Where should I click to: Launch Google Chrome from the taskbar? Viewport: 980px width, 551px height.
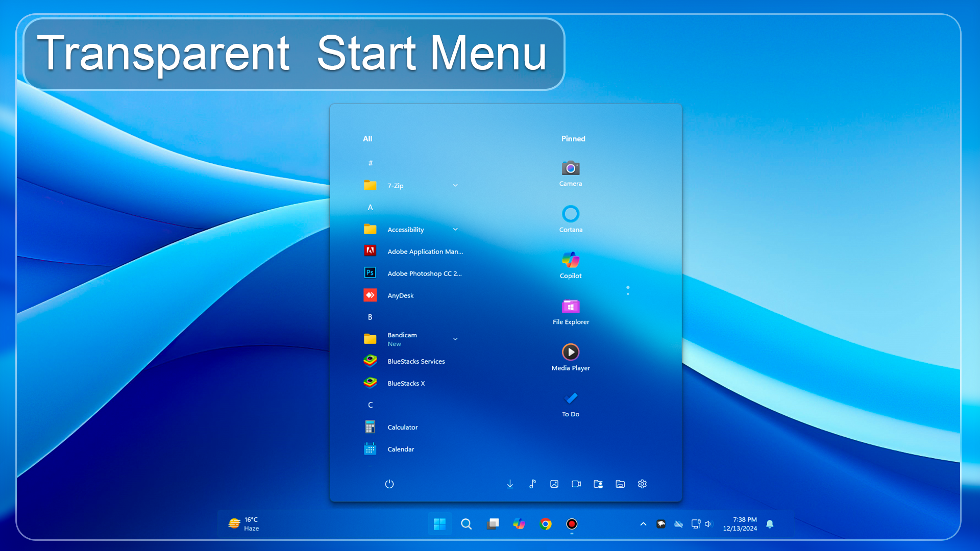[x=545, y=524]
